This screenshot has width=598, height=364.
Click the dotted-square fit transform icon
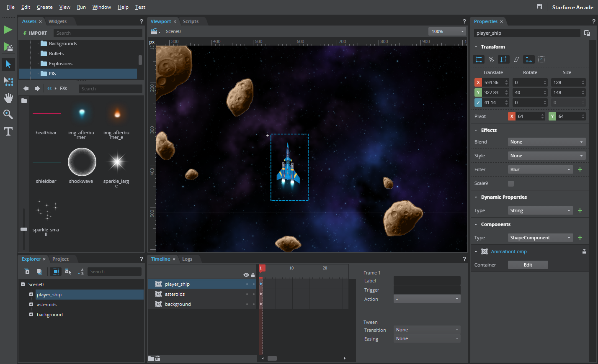(541, 59)
